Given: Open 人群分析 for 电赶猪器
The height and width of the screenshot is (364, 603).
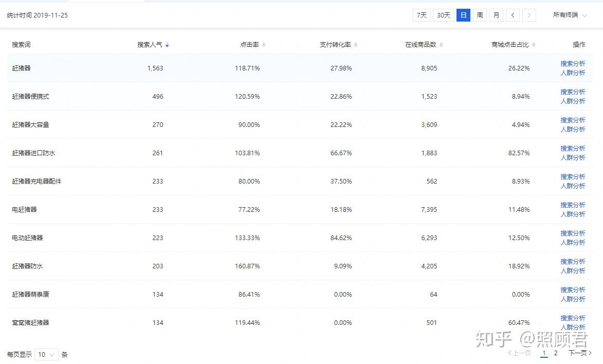Looking at the screenshot, I should pos(573,214).
